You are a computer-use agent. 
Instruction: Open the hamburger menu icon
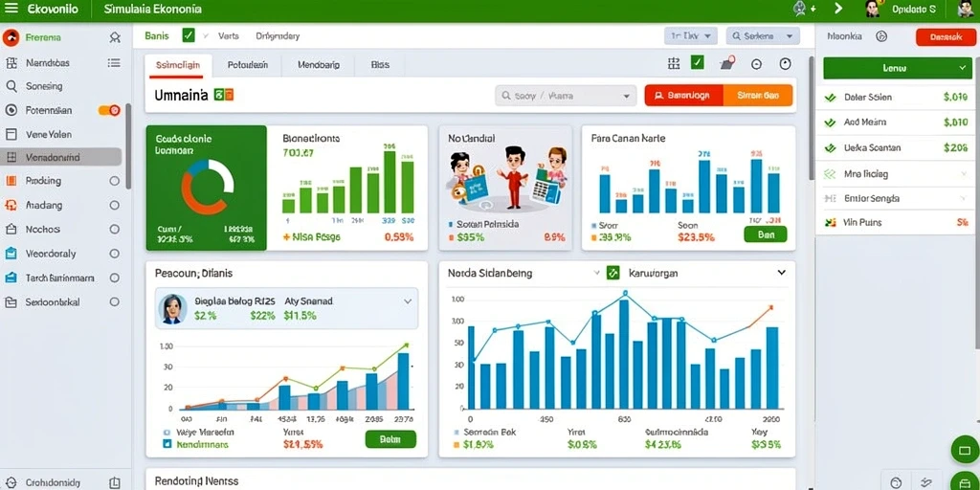[11, 9]
